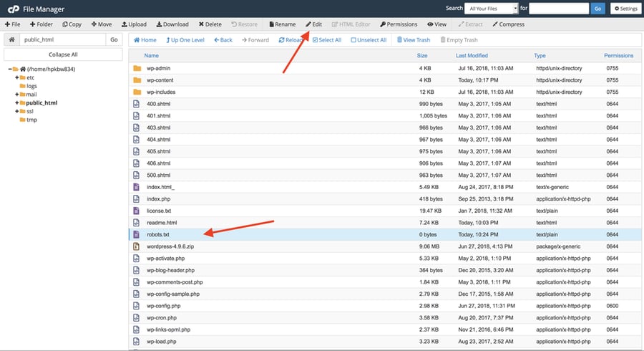Check the Select All checkbox
Image resolution: width=644 pixels, height=351 pixels.
coord(316,40)
